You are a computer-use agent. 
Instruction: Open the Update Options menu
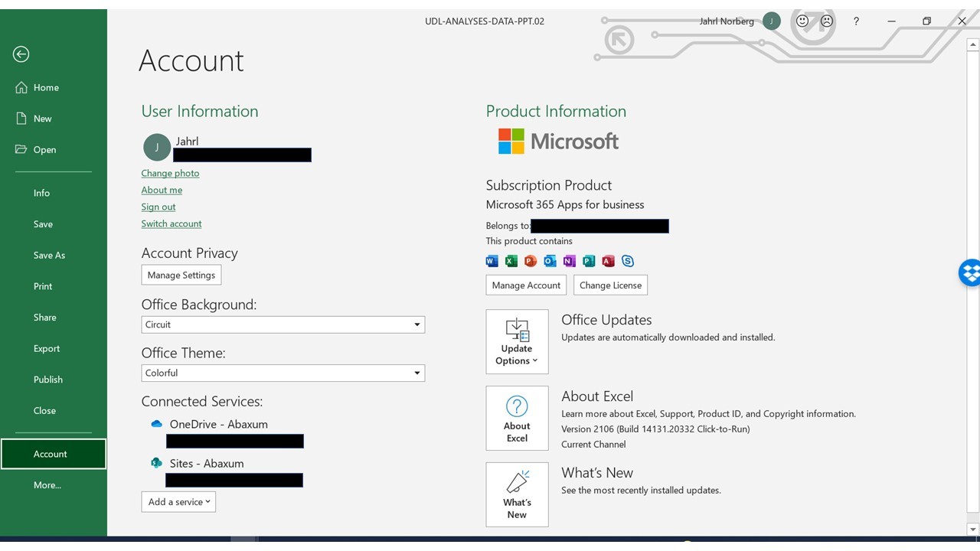point(517,341)
